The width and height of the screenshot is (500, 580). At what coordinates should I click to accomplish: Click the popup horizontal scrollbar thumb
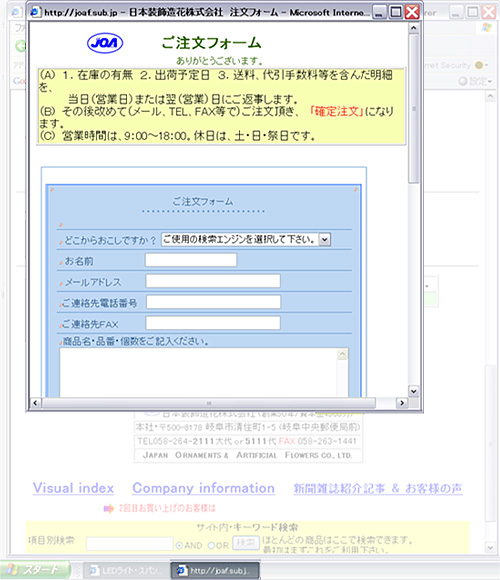[209, 403]
